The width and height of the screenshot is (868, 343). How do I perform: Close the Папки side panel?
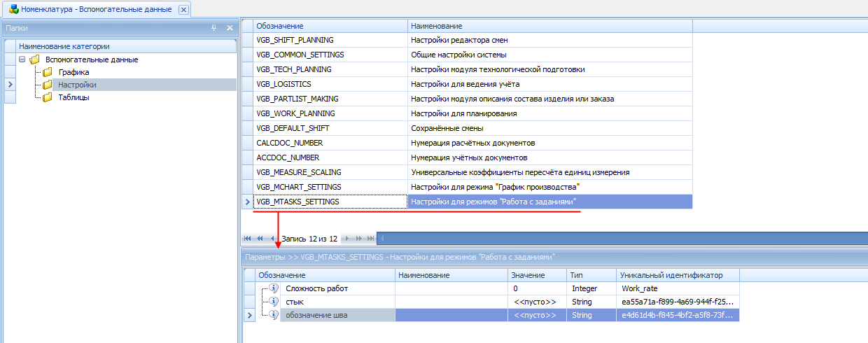pos(230,28)
